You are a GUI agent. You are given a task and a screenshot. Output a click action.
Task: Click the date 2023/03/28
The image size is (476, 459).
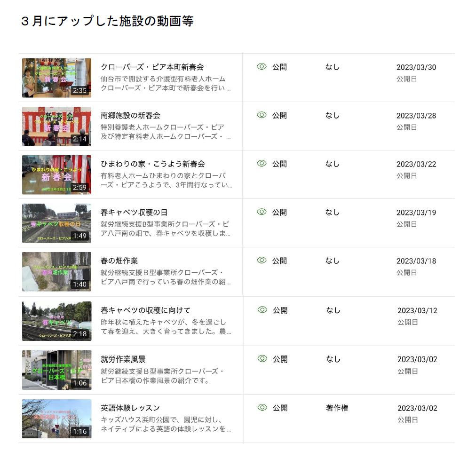pyautogui.click(x=416, y=116)
